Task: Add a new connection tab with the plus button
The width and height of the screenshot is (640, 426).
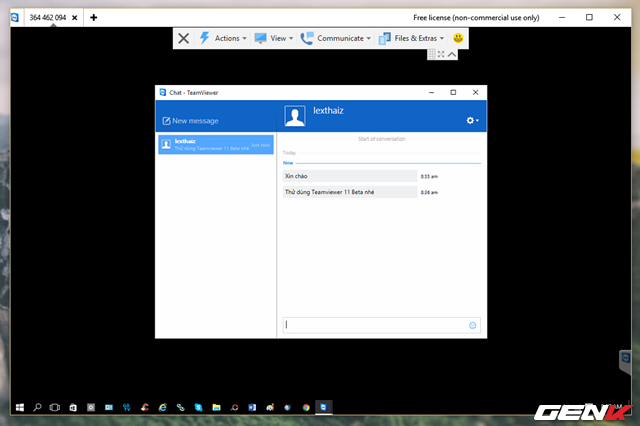Action: pos(93,18)
